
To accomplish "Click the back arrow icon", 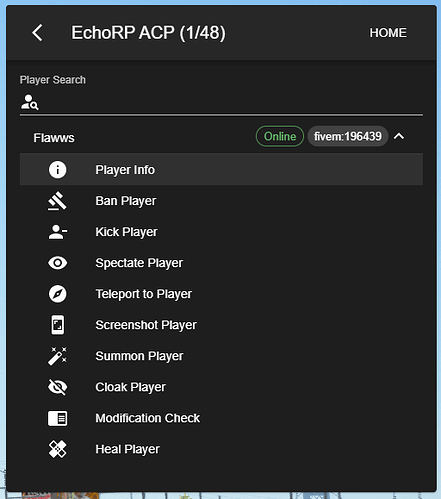I will [37, 33].
